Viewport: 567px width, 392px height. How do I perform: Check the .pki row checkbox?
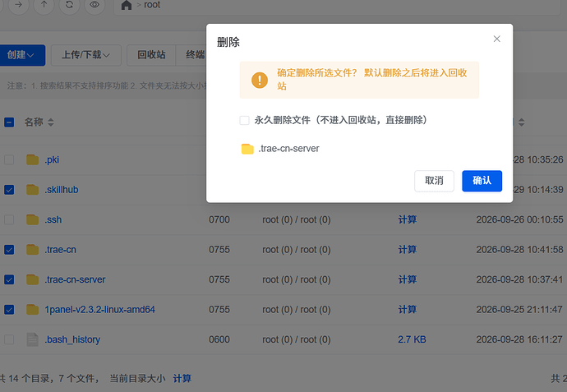[9, 159]
